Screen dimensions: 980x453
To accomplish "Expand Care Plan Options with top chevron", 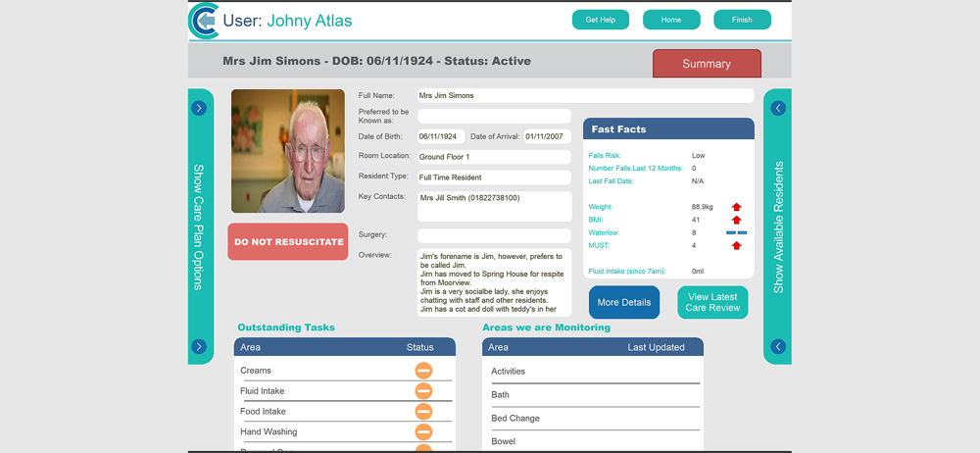I will coord(199,108).
